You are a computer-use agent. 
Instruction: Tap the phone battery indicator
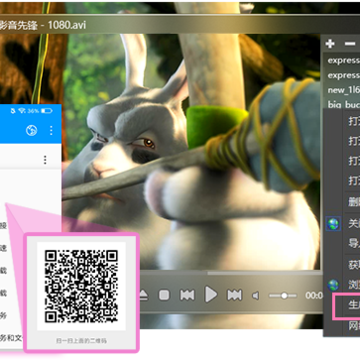47,111
